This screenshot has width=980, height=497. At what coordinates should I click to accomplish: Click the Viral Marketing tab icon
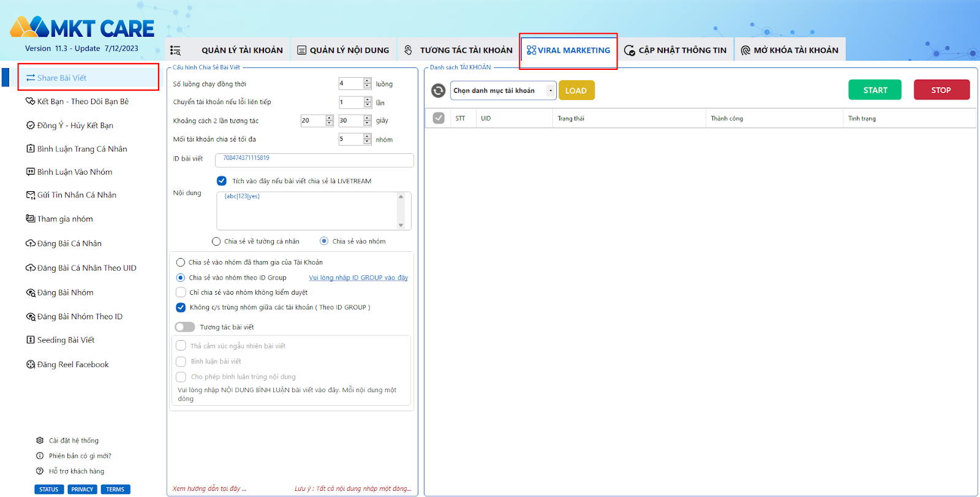point(531,50)
